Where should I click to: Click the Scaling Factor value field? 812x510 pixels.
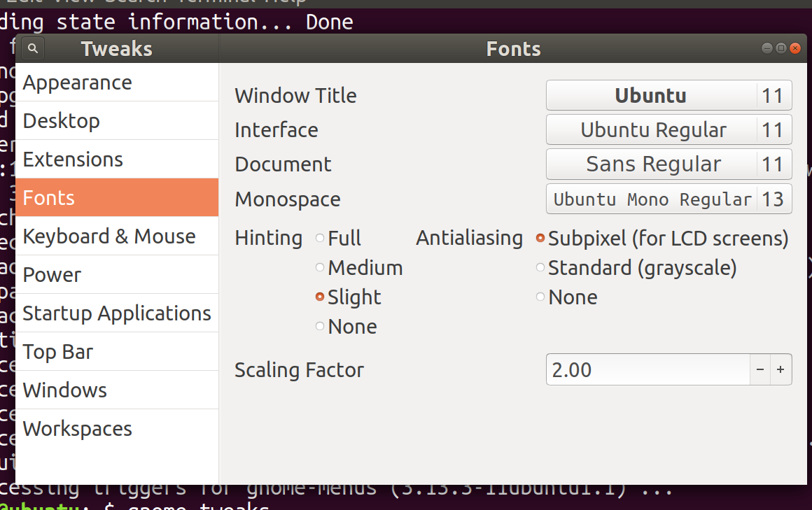[x=647, y=369]
